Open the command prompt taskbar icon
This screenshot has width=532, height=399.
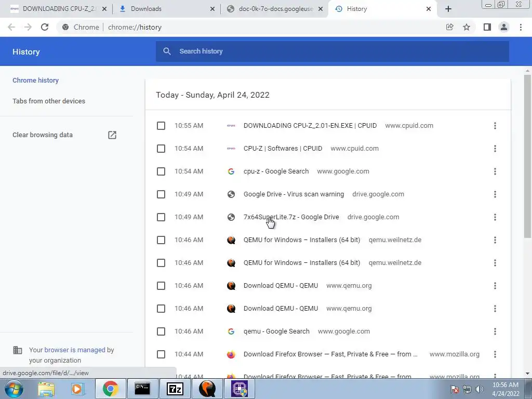pyautogui.click(x=142, y=389)
